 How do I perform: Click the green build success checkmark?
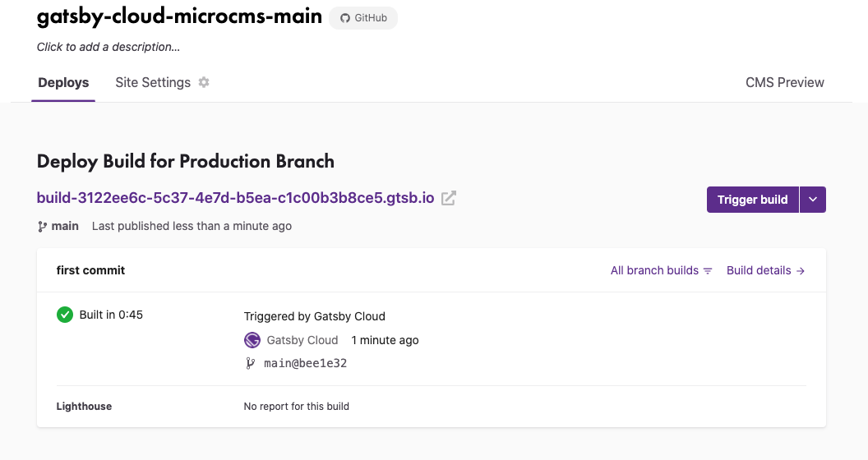pos(65,315)
